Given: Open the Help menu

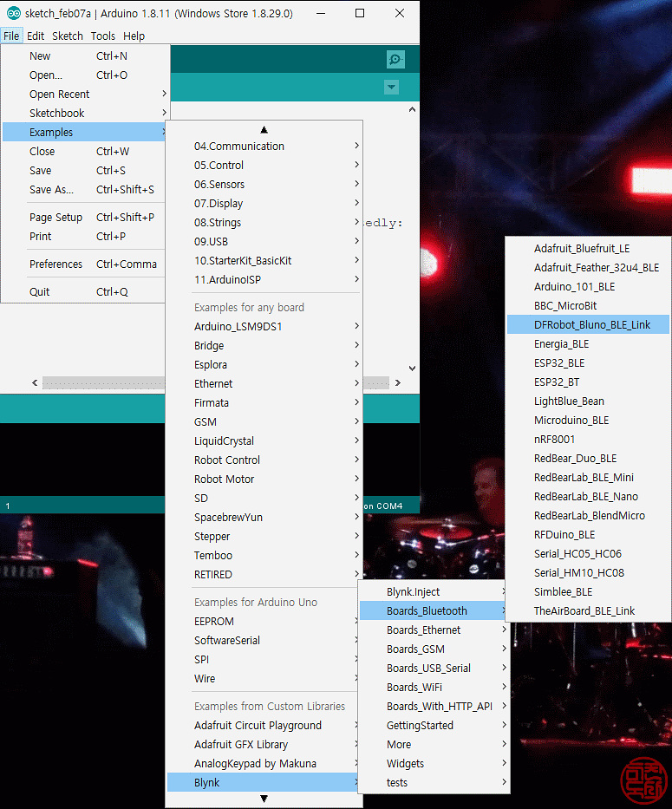Looking at the screenshot, I should [134, 36].
